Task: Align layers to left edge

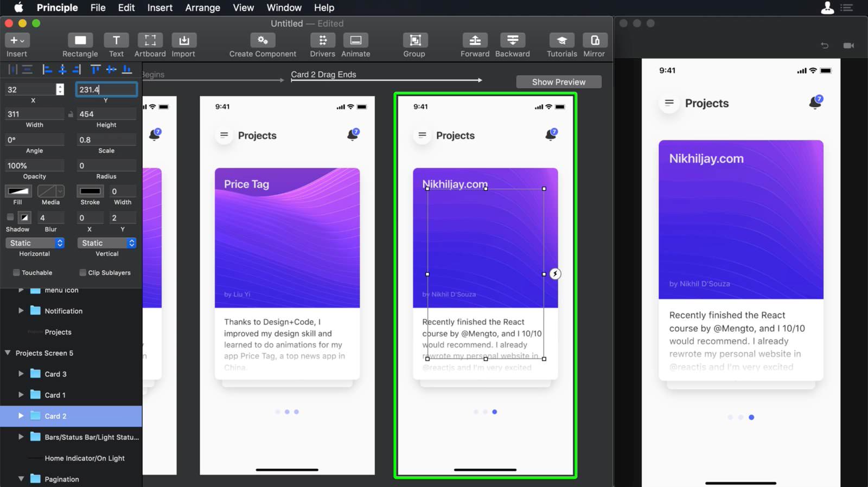Action: (x=47, y=69)
